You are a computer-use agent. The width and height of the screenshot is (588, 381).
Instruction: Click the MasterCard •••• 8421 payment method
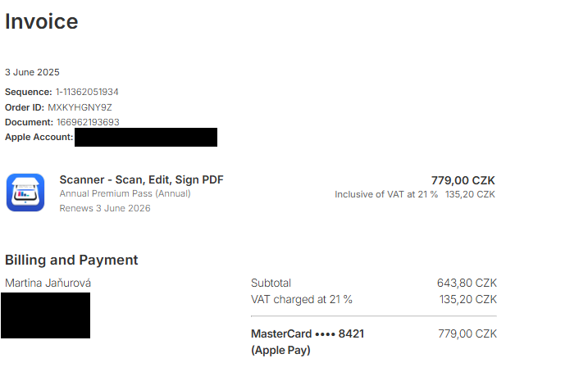pos(307,334)
